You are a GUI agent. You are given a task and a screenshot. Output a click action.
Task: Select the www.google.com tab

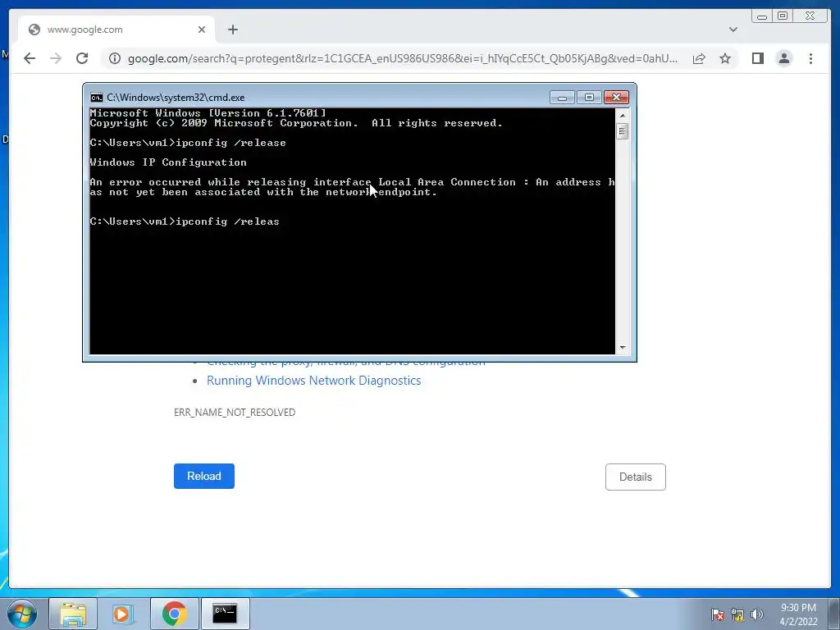116,30
